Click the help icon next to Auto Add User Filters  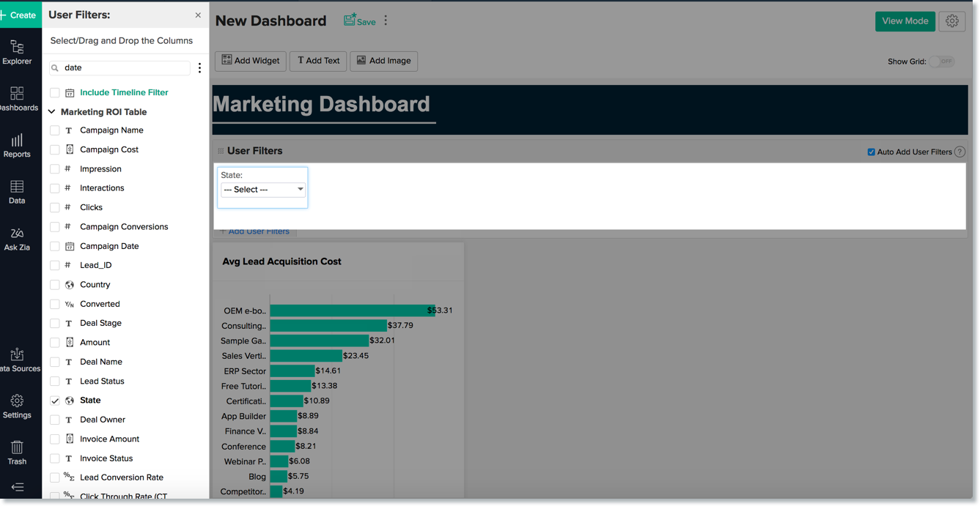pos(959,152)
